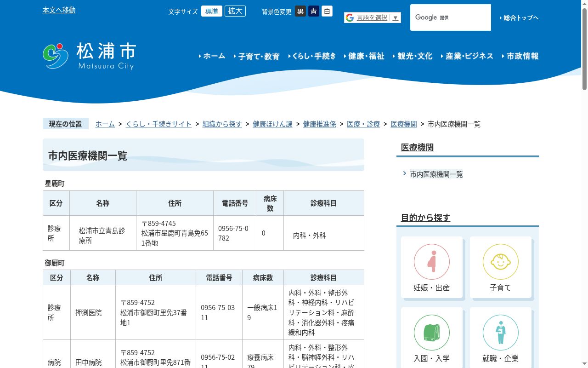Open the 子育て baby face icon

(x=501, y=262)
